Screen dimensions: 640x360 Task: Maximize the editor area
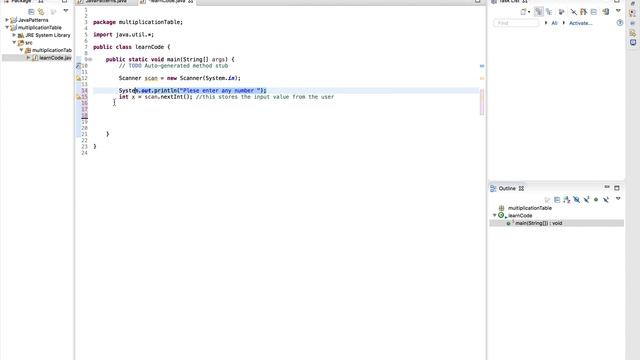477,2
